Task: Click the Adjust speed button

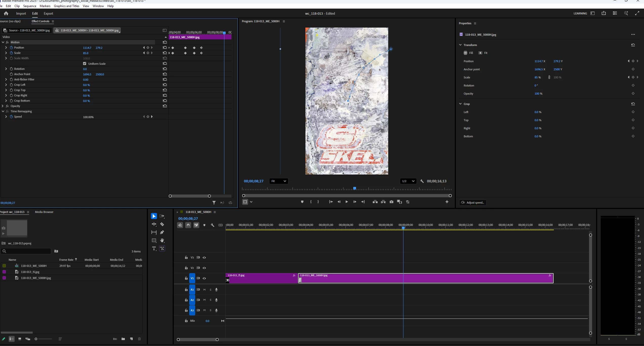Action: (x=473, y=203)
